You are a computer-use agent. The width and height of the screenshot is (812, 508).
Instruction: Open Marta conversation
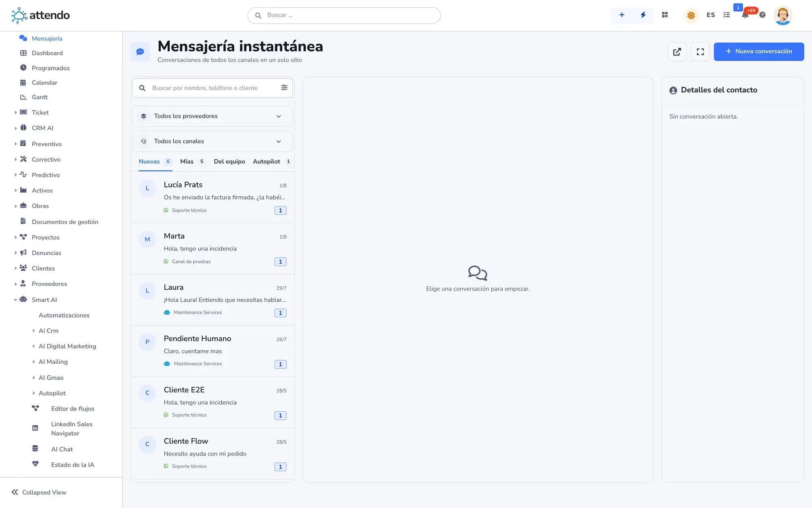tap(213, 248)
